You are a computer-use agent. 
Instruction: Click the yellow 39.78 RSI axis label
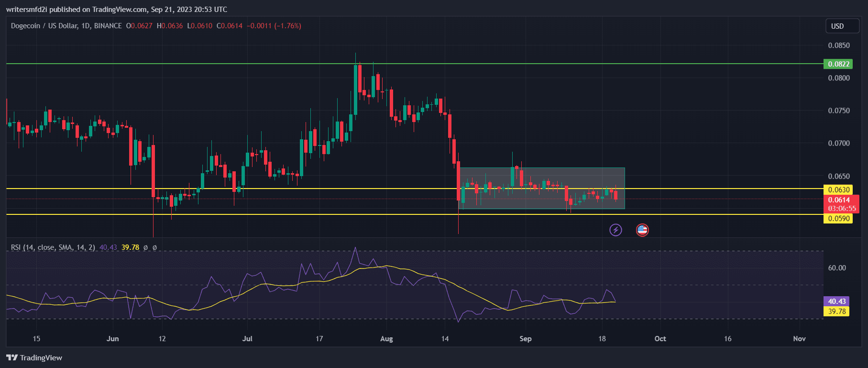point(836,312)
